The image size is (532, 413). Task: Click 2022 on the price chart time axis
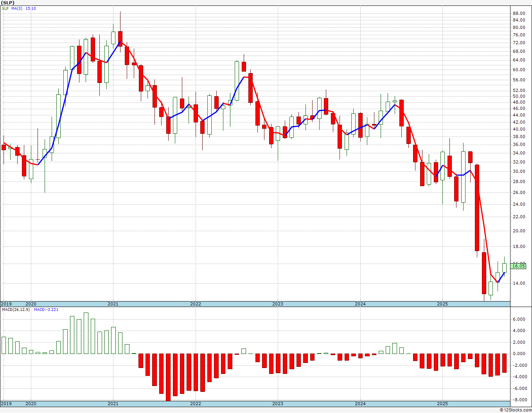[196, 304]
